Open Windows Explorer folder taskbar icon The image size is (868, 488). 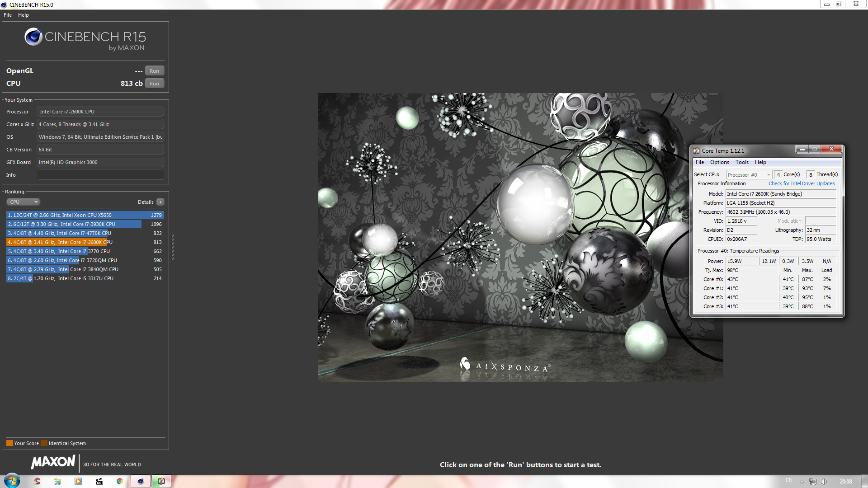[x=57, y=481]
